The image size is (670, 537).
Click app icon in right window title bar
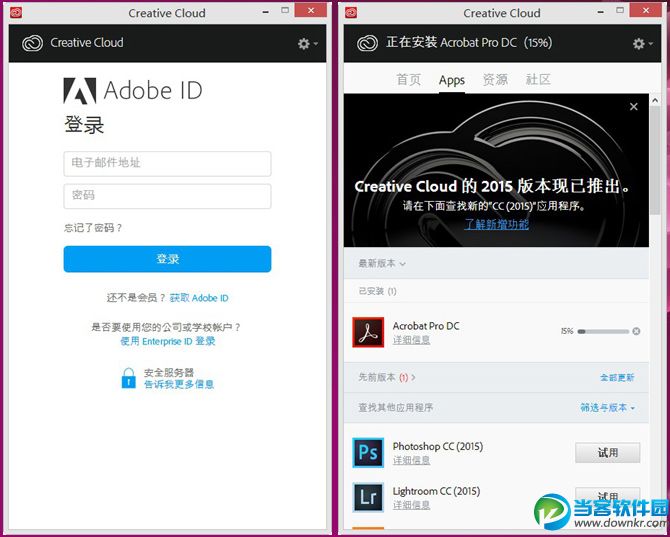coord(351,13)
